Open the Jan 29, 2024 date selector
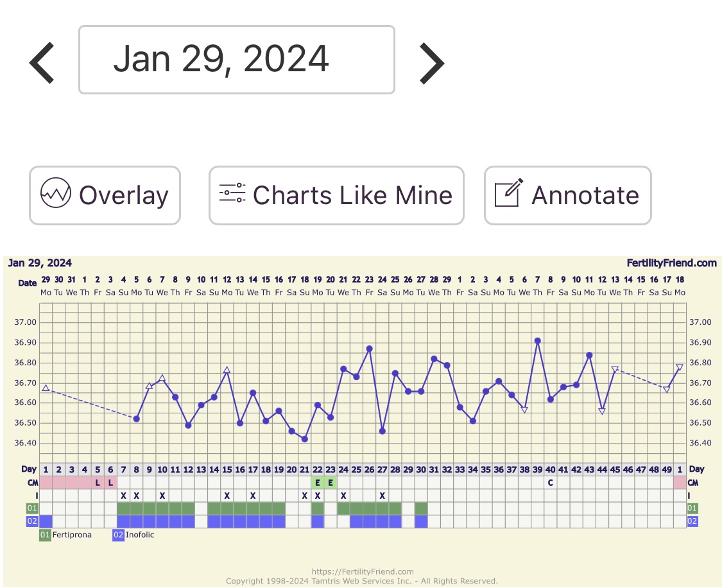Screen dimensions: 722x588 coord(236,60)
